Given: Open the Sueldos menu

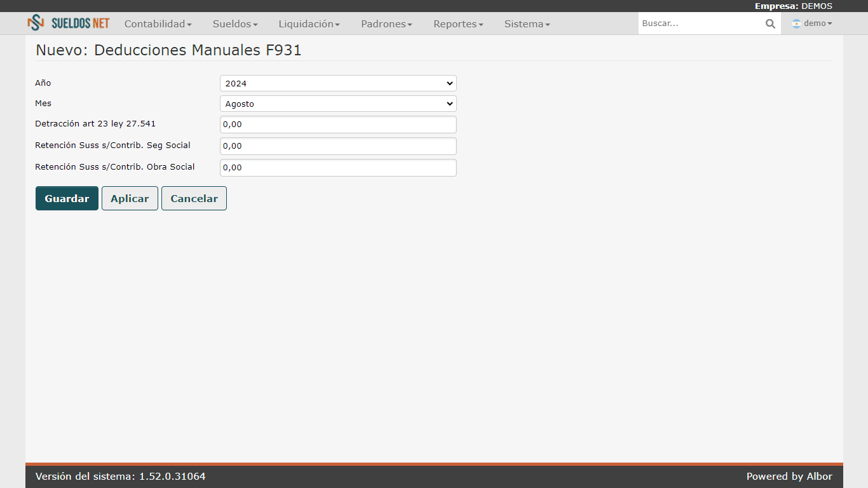Looking at the screenshot, I should 235,24.
